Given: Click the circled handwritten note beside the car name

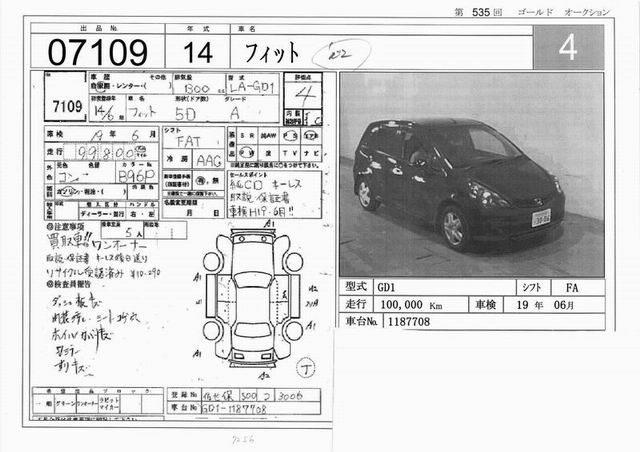Looking at the screenshot, I should click(x=341, y=53).
